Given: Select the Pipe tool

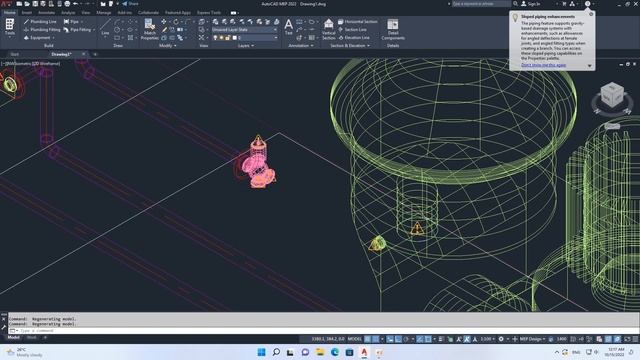Looking at the screenshot, I should (x=71, y=22).
